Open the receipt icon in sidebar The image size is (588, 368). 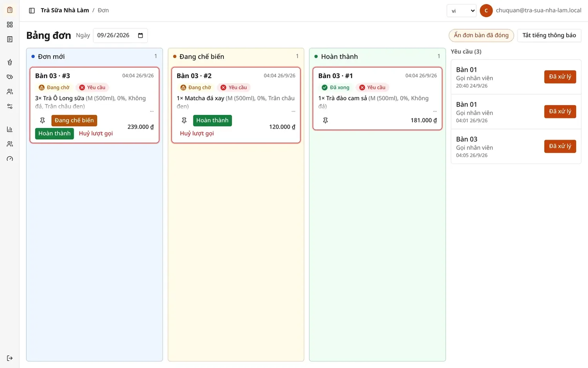click(x=10, y=39)
